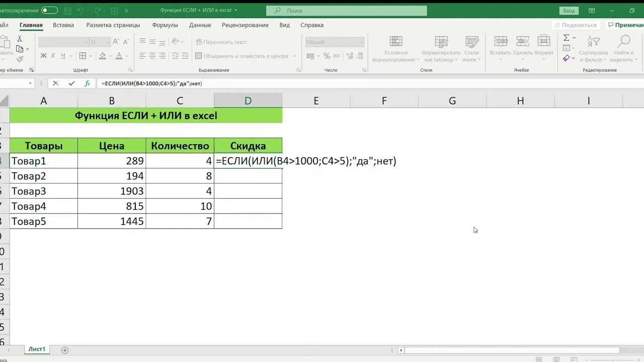Click the Align Right icon
This screenshot has height=362, width=644.
pos(163,56)
